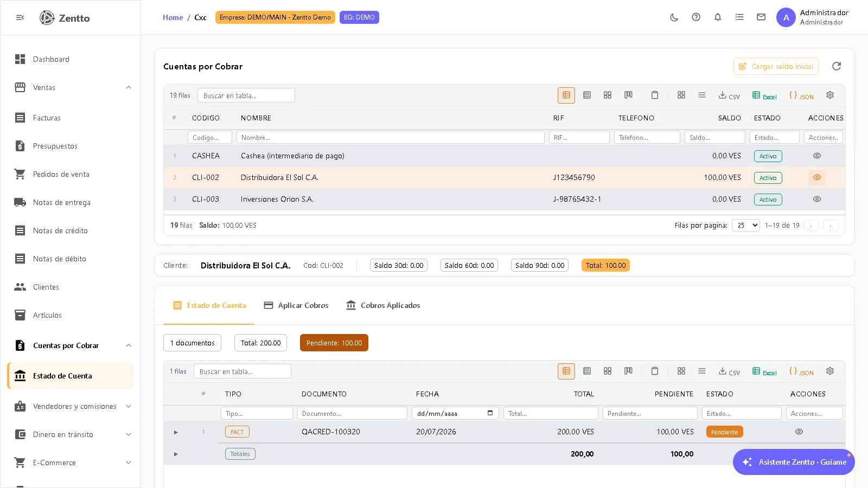Click clipboard icon in lower documents toolbar
This screenshot has height=488, width=868.
click(655, 371)
